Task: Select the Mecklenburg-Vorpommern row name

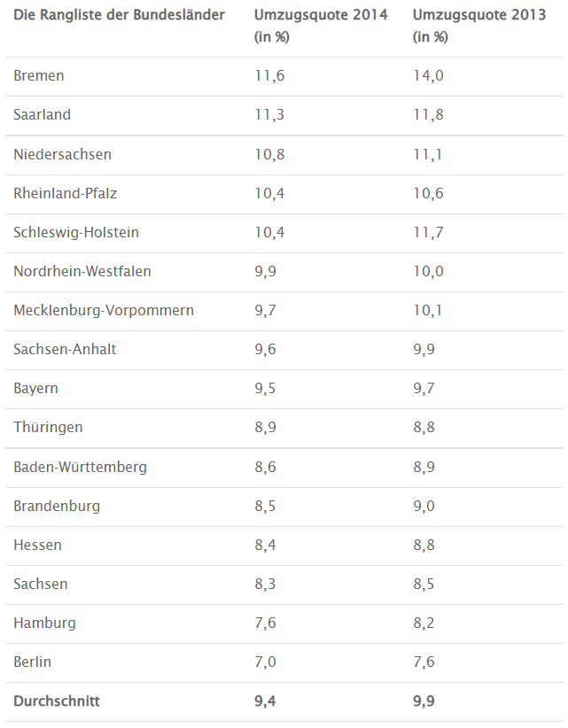Action: coord(104,311)
